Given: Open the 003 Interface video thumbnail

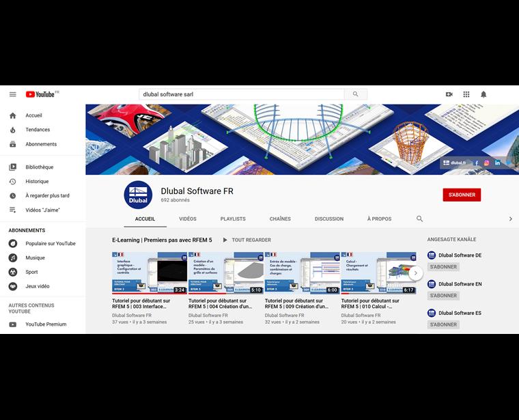Looking at the screenshot, I should [x=150, y=272].
